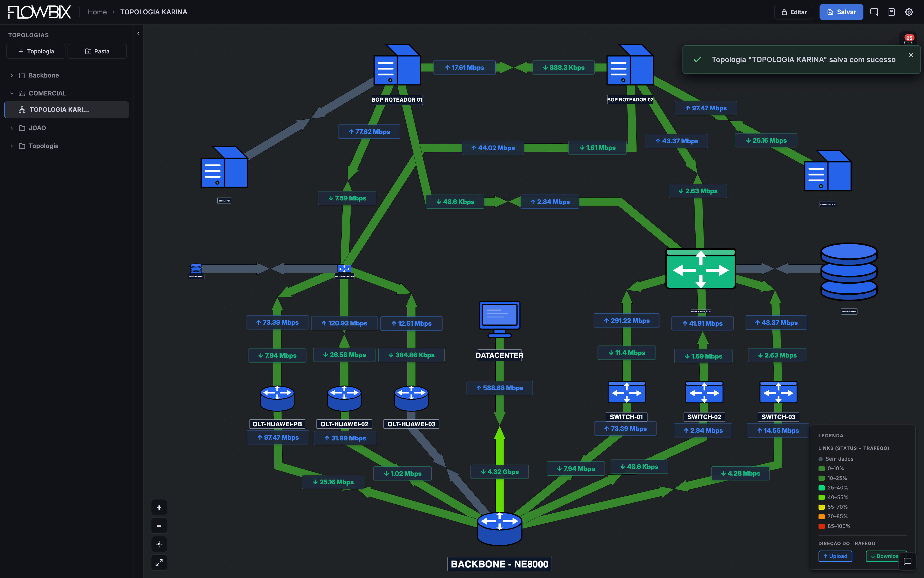The image size is (924, 578).
Task: Select BGP ROTEADOR 02 server node
Action: [630, 65]
